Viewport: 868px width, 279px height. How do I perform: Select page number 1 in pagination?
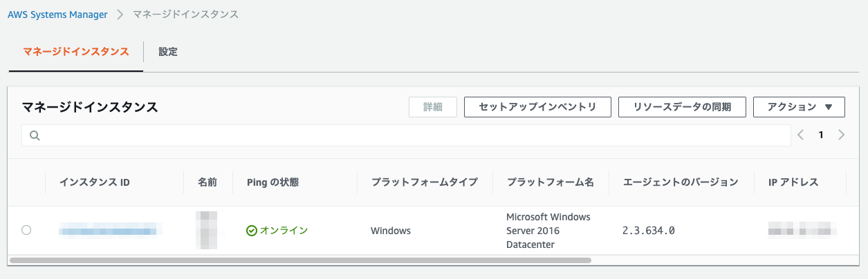pos(821,135)
